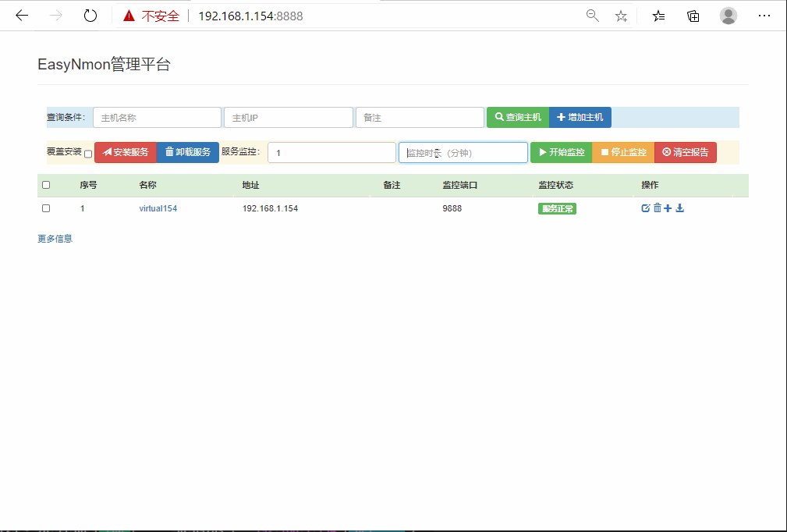Click the 开始监控 button

pos(561,152)
